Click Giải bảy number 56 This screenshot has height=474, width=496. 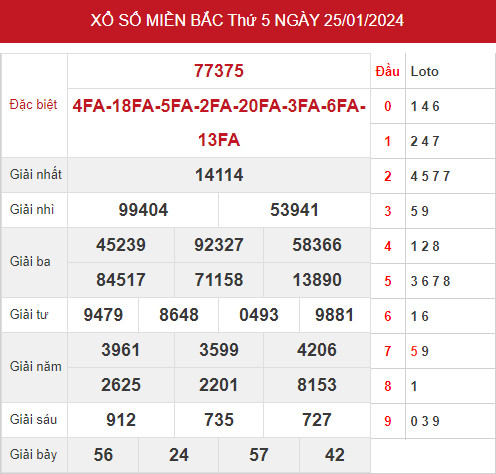point(103,455)
